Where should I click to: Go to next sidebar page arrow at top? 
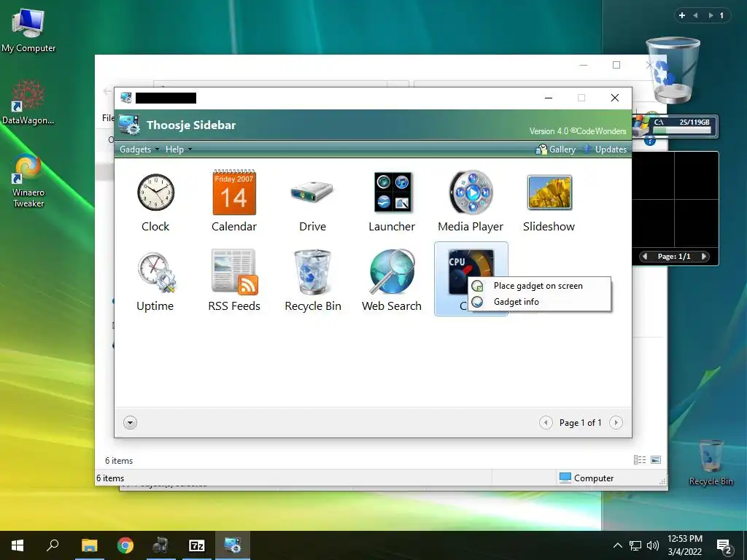tap(711, 15)
